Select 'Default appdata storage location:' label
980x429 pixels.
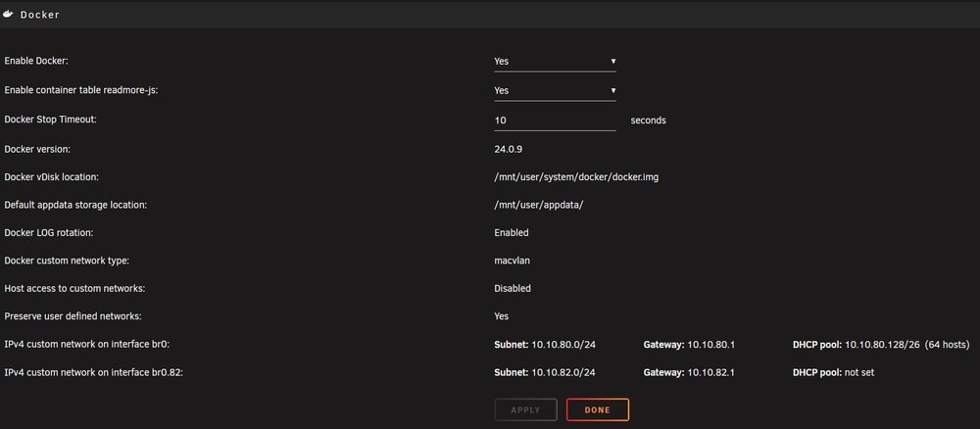coord(75,205)
